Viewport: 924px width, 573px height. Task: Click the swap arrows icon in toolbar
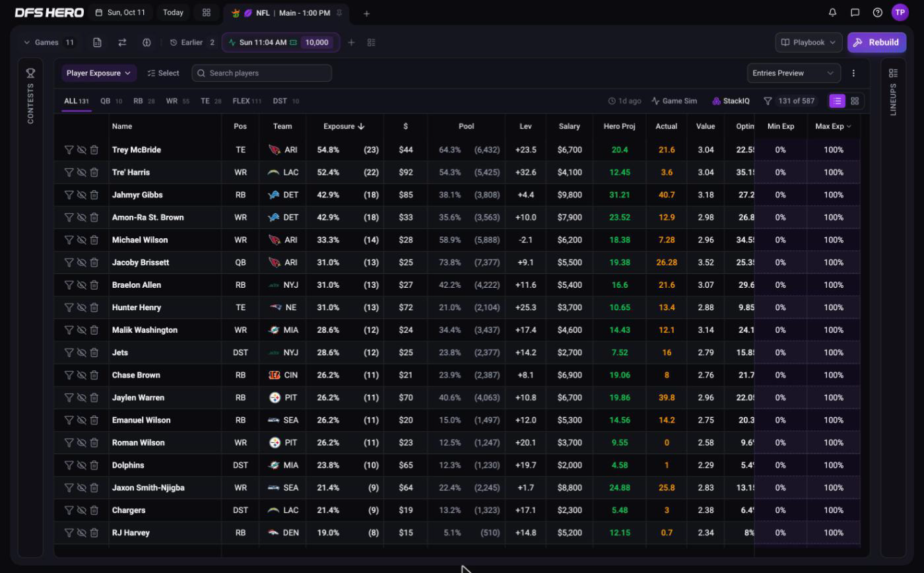tap(122, 42)
